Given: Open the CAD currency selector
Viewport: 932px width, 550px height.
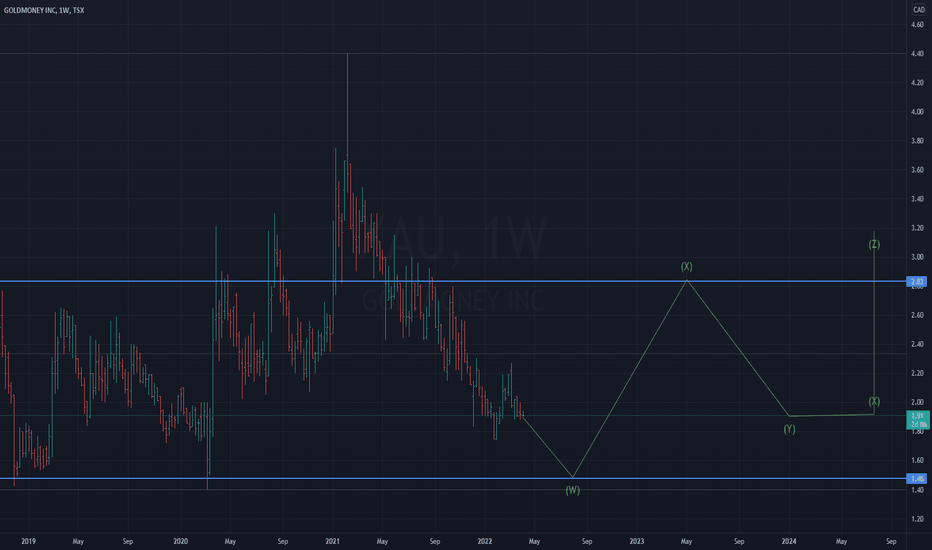Looking at the screenshot, I should coord(918,10).
